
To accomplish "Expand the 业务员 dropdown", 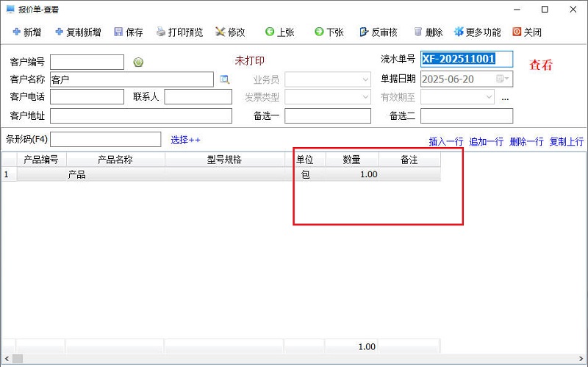I will pyautogui.click(x=365, y=79).
